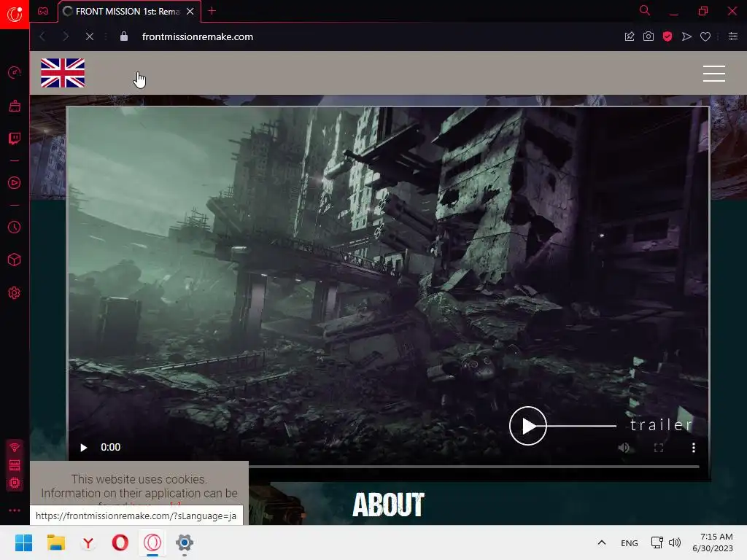Viewport: 747px width, 560px height.
Task: Open the sidebar bag icon
Action: (15, 106)
